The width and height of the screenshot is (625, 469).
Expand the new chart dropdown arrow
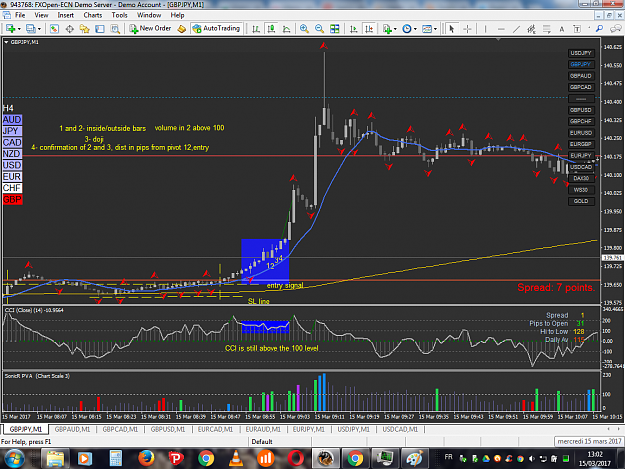[19, 29]
